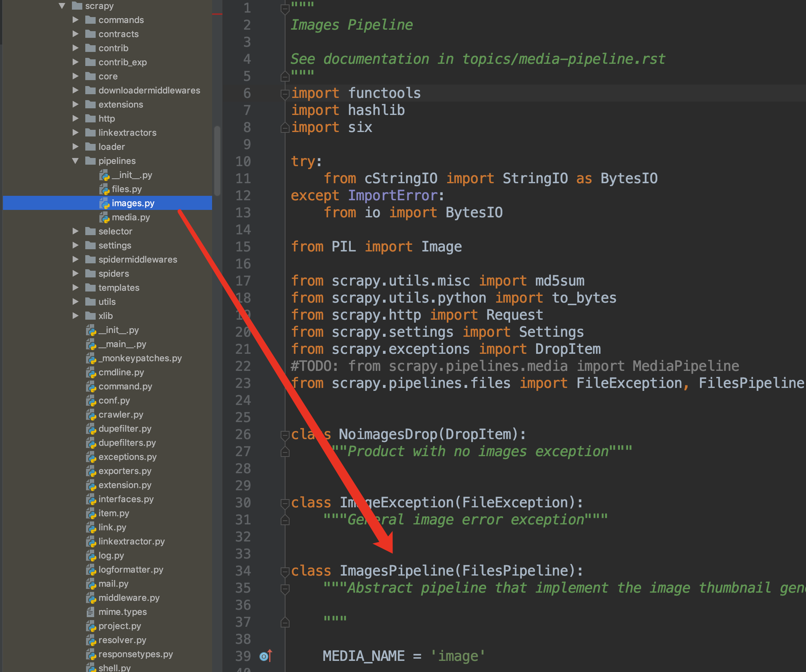Open exporters.py in the tree
Screen dimensions: 806x672
125,471
